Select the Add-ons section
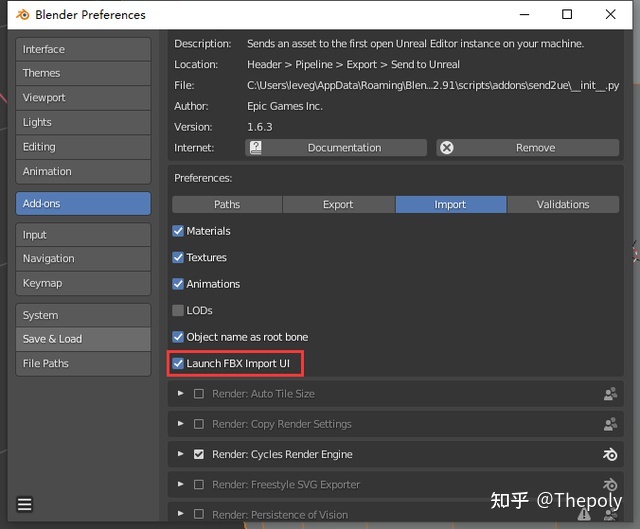Viewport: 640px width, 529px height. pos(83,204)
